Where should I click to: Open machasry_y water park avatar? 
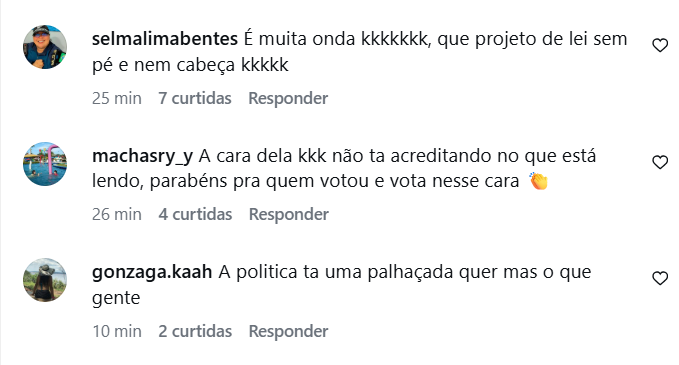(45, 164)
